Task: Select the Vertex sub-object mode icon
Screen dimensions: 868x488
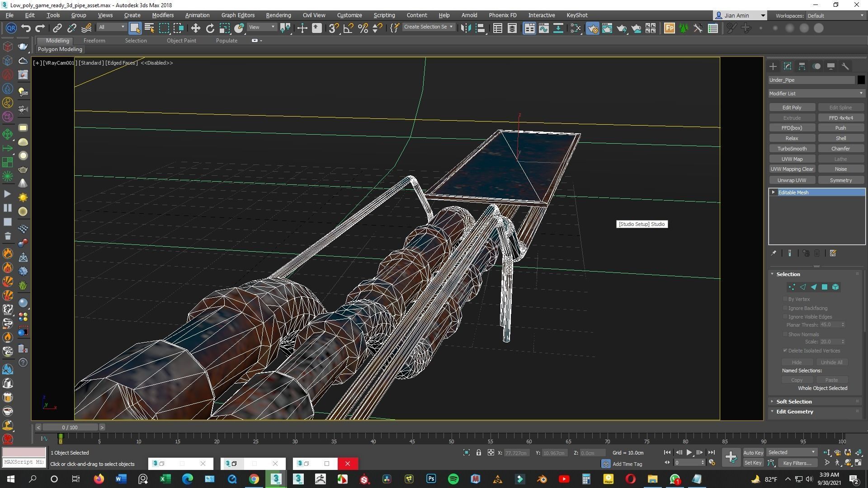Action: pyautogui.click(x=792, y=287)
